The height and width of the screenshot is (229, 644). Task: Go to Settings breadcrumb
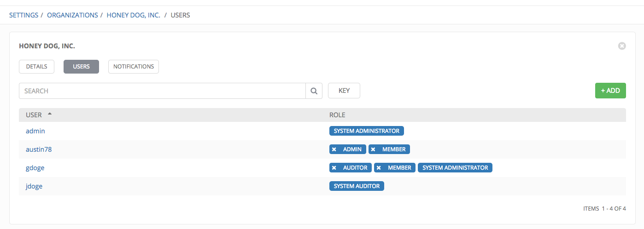pos(23,15)
